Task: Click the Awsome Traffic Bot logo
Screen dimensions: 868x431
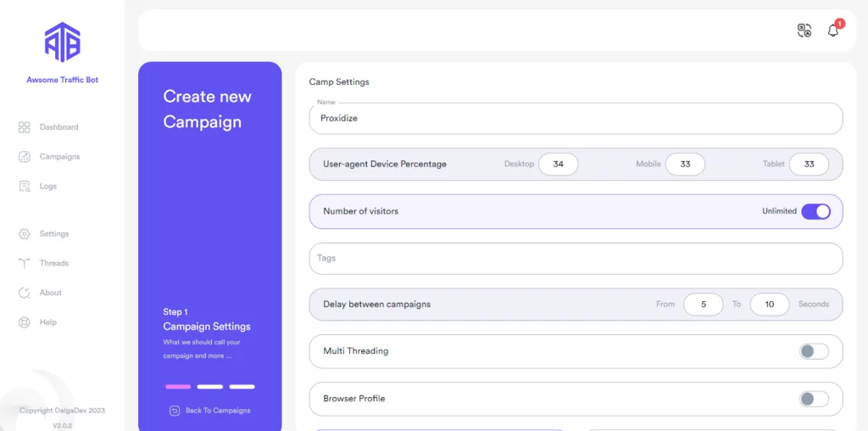Action: [x=62, y=42]
